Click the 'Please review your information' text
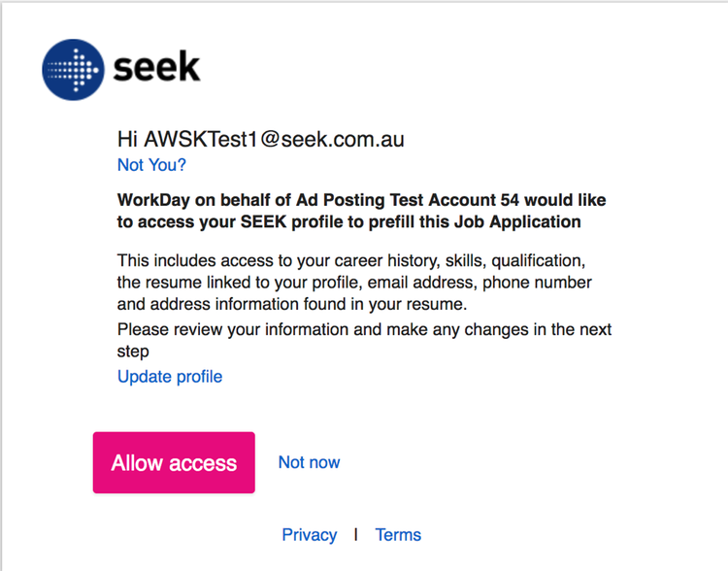This screenshot has height=571, width=728. click(x=364, y=329)
